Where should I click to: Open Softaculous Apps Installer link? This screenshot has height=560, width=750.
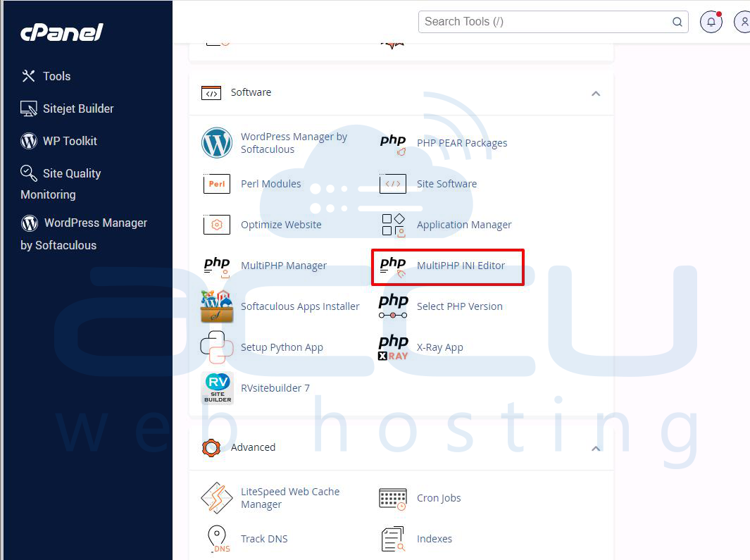pyautogui.click(x=300, y=306)
